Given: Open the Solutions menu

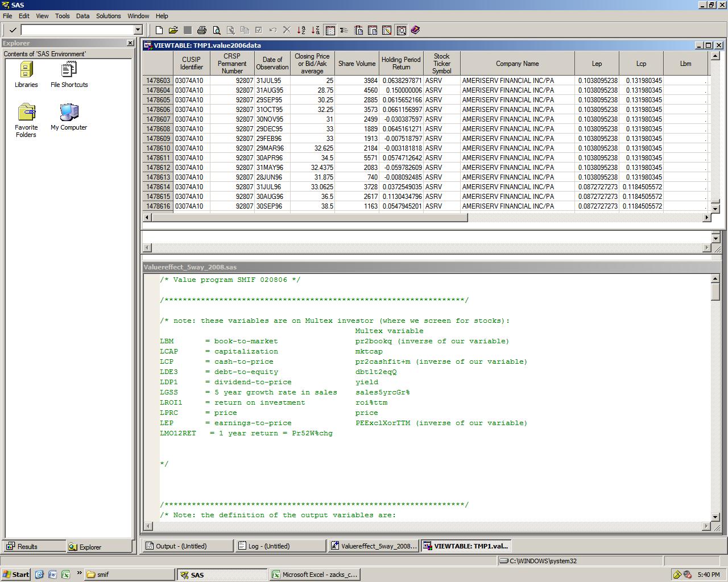Looking at the screenshot, I should (x=108, y=16).
